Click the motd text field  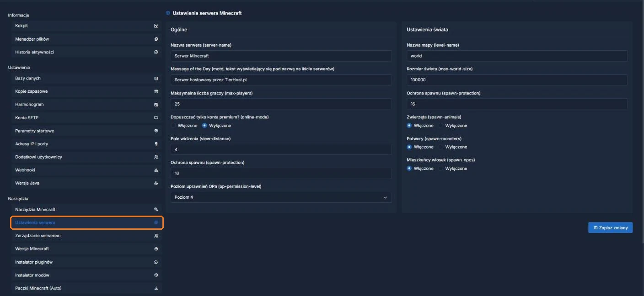281,80
